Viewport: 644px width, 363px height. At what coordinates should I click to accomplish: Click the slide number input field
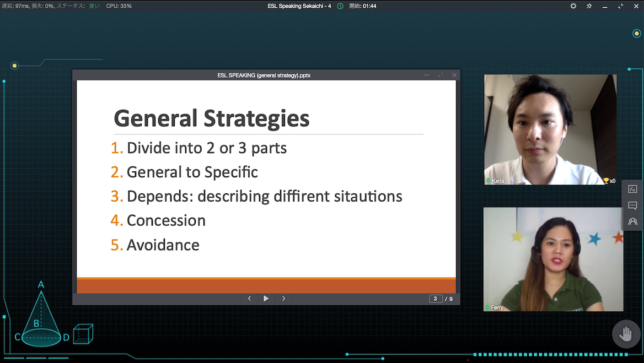coord(436,299)
